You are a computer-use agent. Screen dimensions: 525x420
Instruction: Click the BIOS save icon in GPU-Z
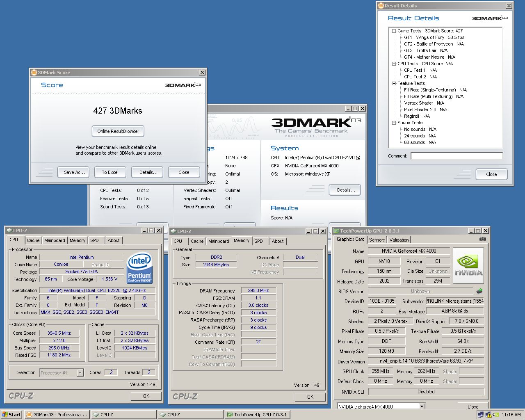click(x=479, y=291)
